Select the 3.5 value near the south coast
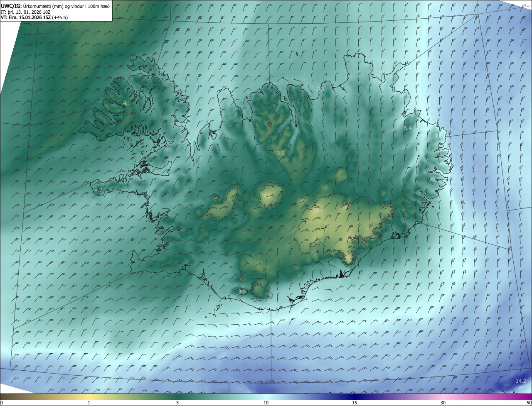The image size is (532, 406). [x=242, y=292]
